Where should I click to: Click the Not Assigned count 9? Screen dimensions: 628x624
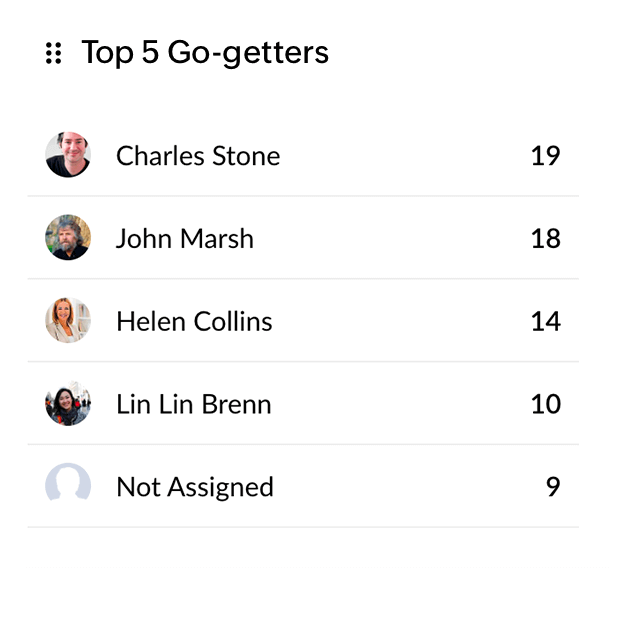tap(553, 487)
